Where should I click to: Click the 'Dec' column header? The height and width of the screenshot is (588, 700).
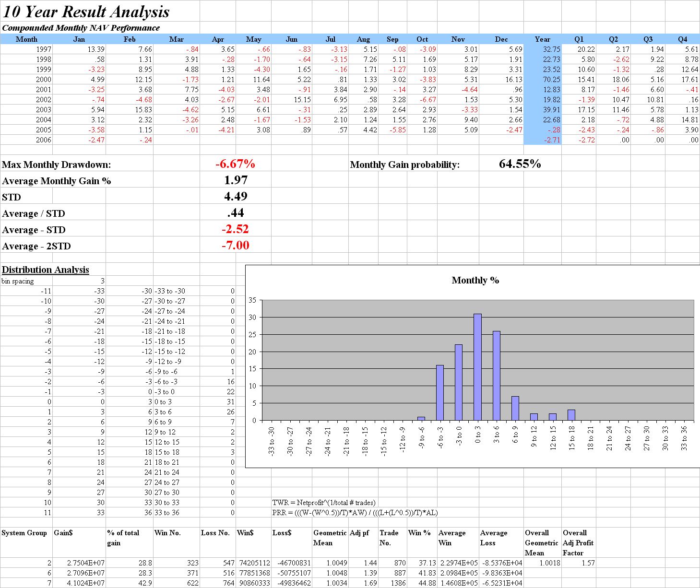pos(501,39)
